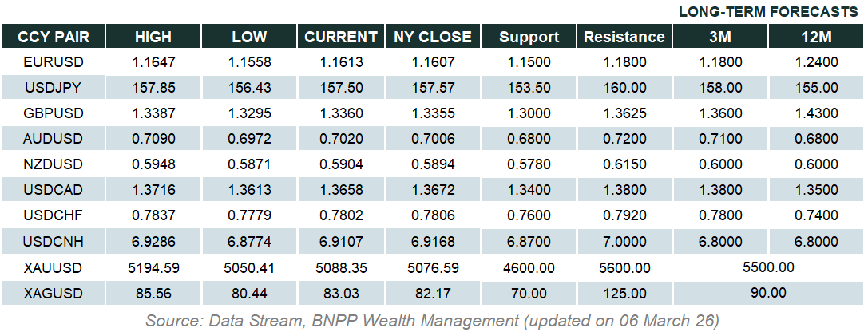Select the XAUUSD row label
The height and width of the screenshot is (332, 868).
pos(54,267)
